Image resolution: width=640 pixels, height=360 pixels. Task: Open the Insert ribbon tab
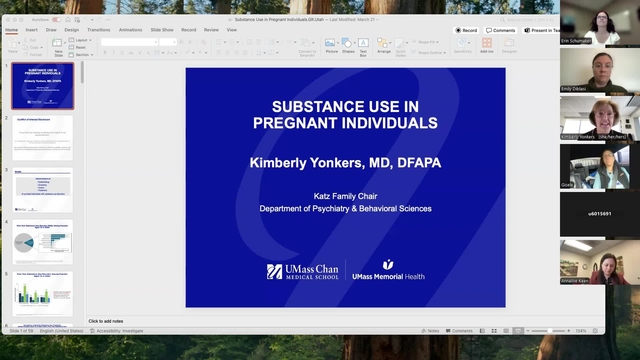coord(31,30)
